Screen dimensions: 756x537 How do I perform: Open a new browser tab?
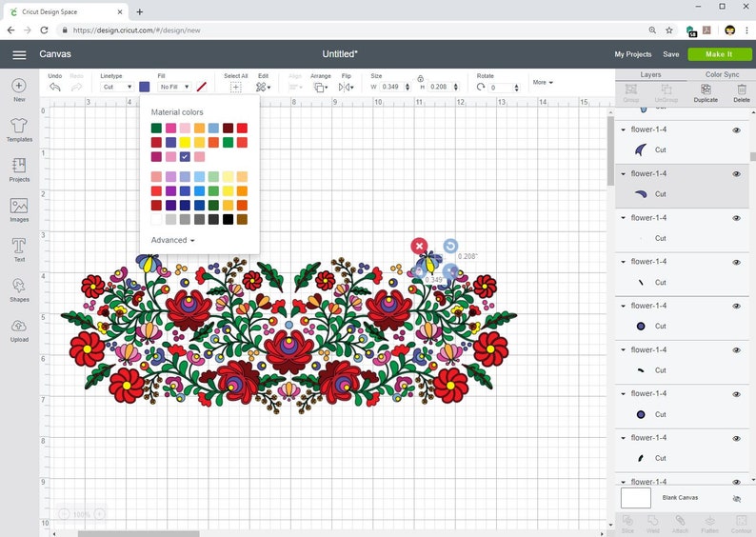tap(139, 11)
